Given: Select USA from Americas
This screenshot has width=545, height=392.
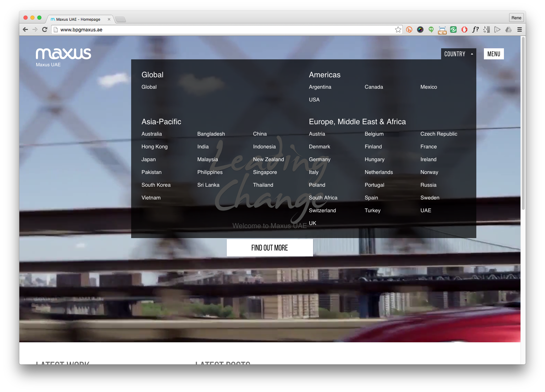Looking at the screenshot, I should pos(314,100).
